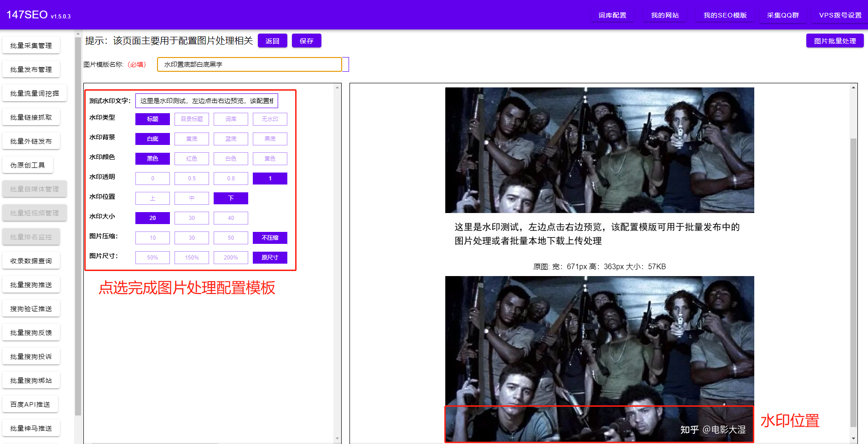Click the 保存 button

(x=307, y=41)
